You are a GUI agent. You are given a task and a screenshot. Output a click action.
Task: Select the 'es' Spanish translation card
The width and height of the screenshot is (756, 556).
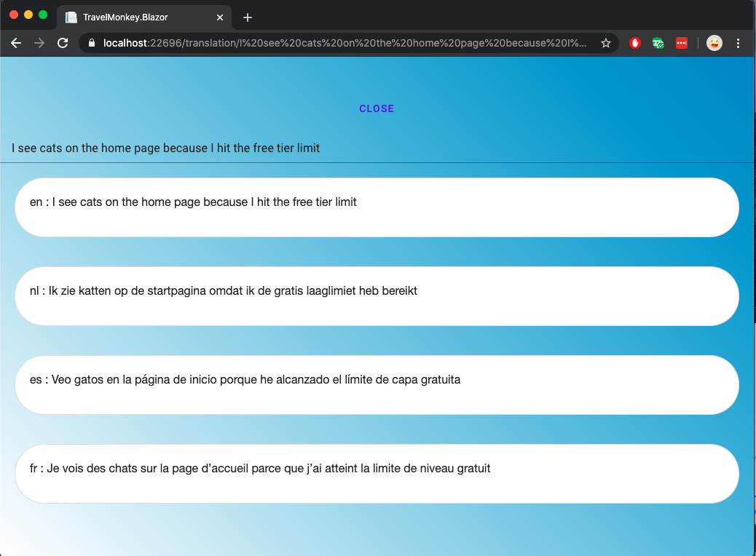377,385
